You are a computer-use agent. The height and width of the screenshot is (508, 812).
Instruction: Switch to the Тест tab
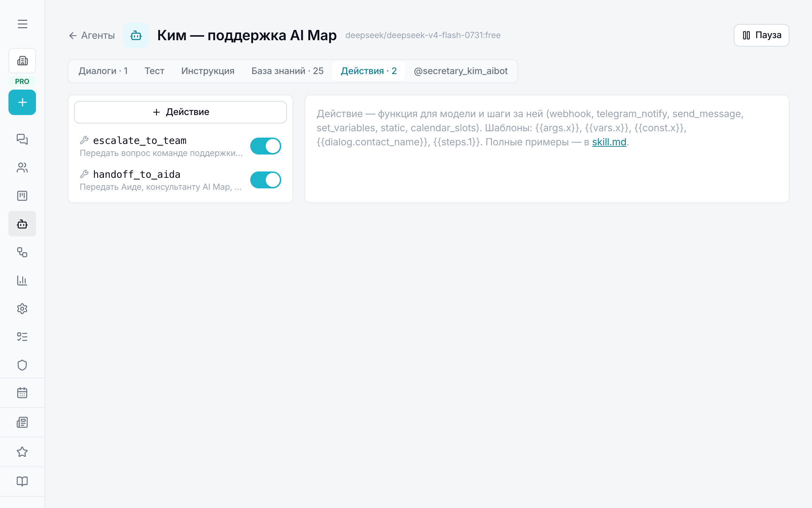point(154,71)
